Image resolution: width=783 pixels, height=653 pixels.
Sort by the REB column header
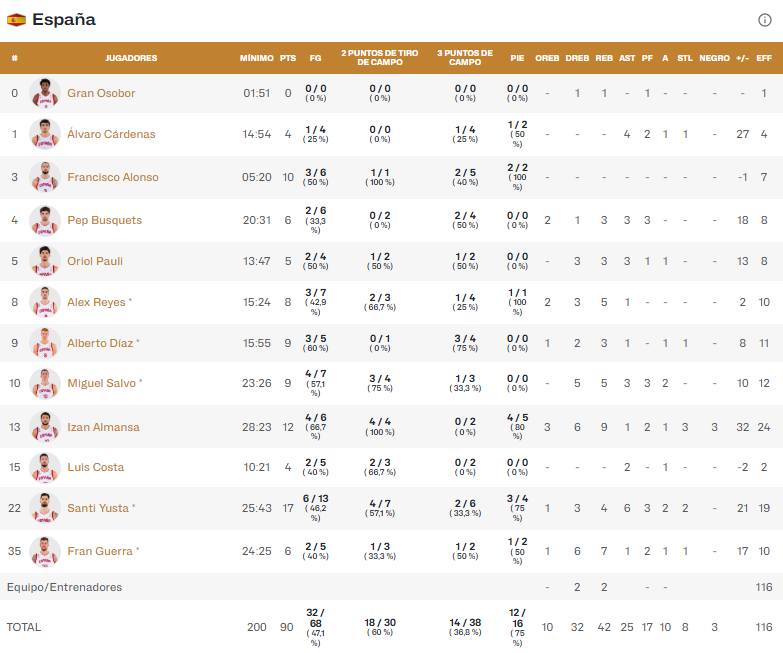point(604,58)
